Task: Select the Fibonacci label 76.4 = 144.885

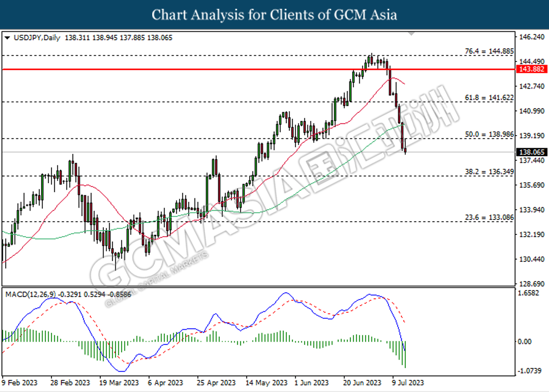Action: 489,51
